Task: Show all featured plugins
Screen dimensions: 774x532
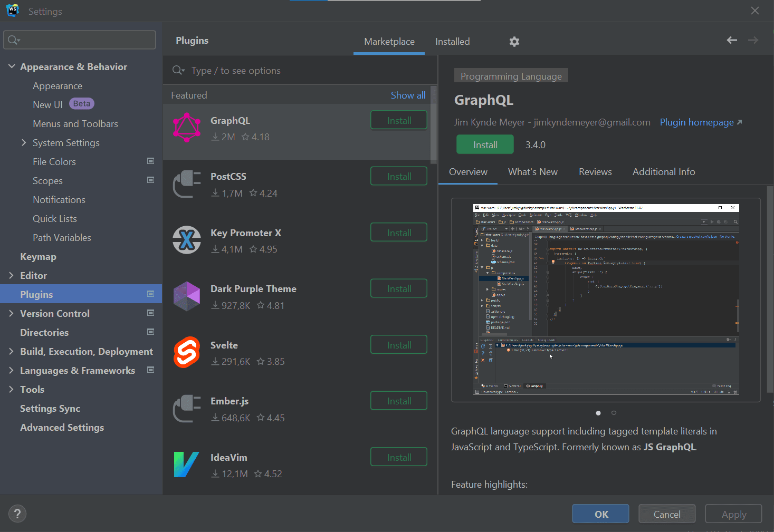Action: click(x=408, y=95)
